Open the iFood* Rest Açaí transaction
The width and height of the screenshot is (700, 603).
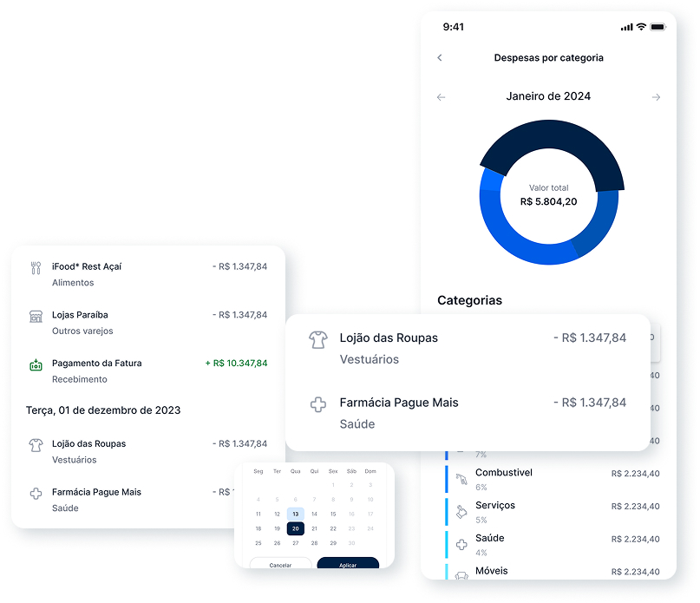[147, 273]
